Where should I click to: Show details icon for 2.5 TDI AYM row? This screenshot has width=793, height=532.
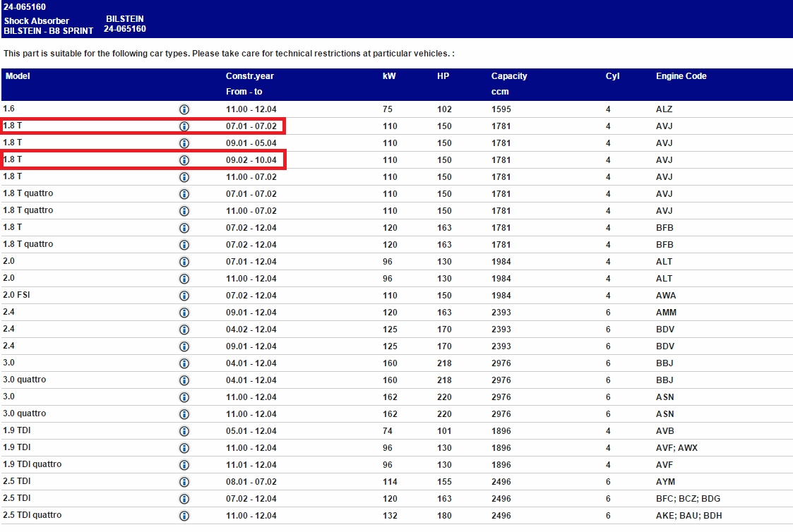tap(184, 481)
